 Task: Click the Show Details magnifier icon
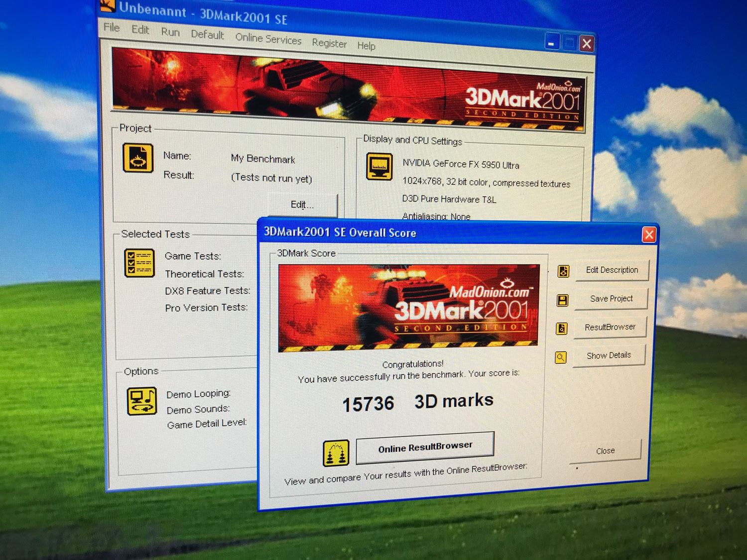click(x=560, y=357)
